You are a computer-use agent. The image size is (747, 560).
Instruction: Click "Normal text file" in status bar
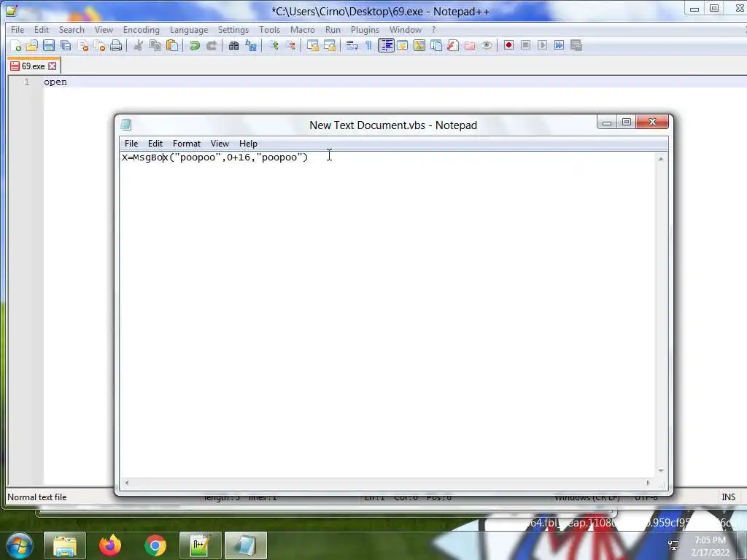pyautogui.click(x=36, y=497)
